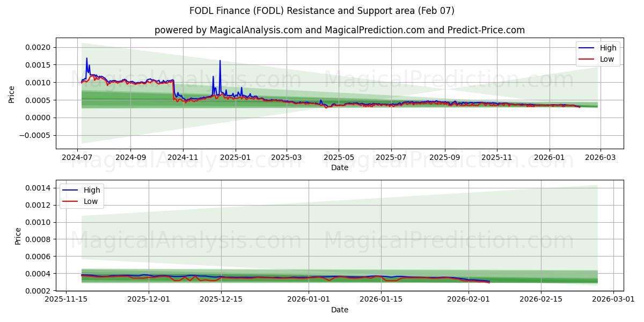Click the '2024-11' tick on top x-axis
The image size is (644, 322).
coord(183,158)
